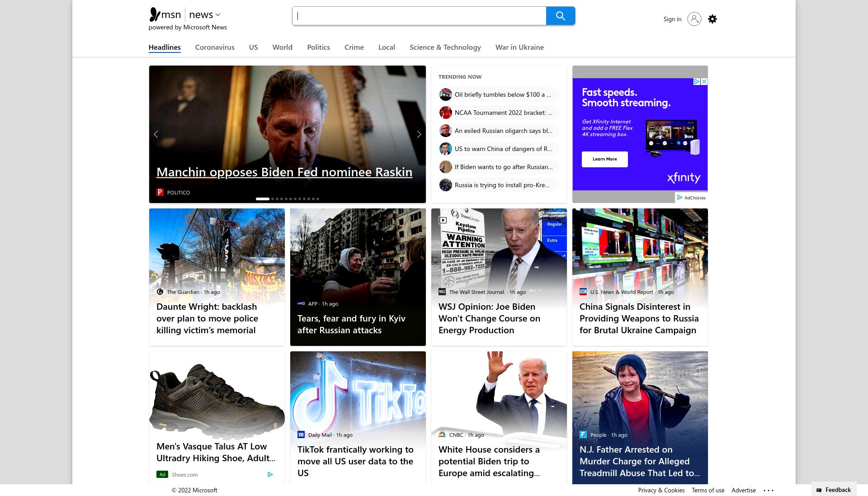Screen dimensions: 868x496
Task: Switch to the Coronavirus tab
Action: (215, 47)
